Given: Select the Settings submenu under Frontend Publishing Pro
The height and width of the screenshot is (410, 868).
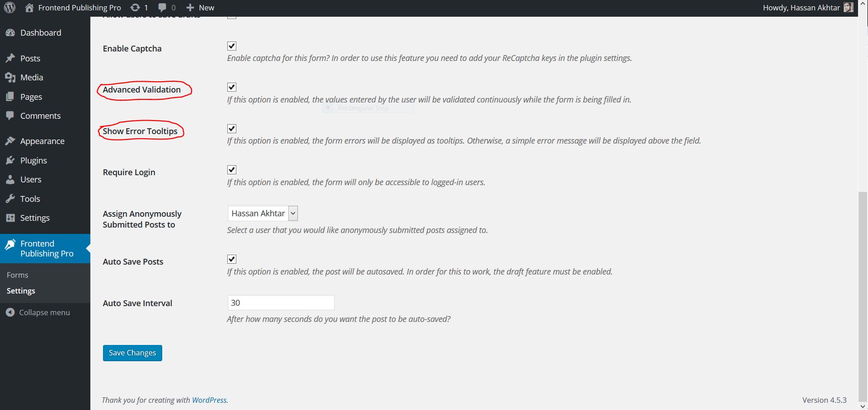Looking at the screenshot, I should pos(20,290).
